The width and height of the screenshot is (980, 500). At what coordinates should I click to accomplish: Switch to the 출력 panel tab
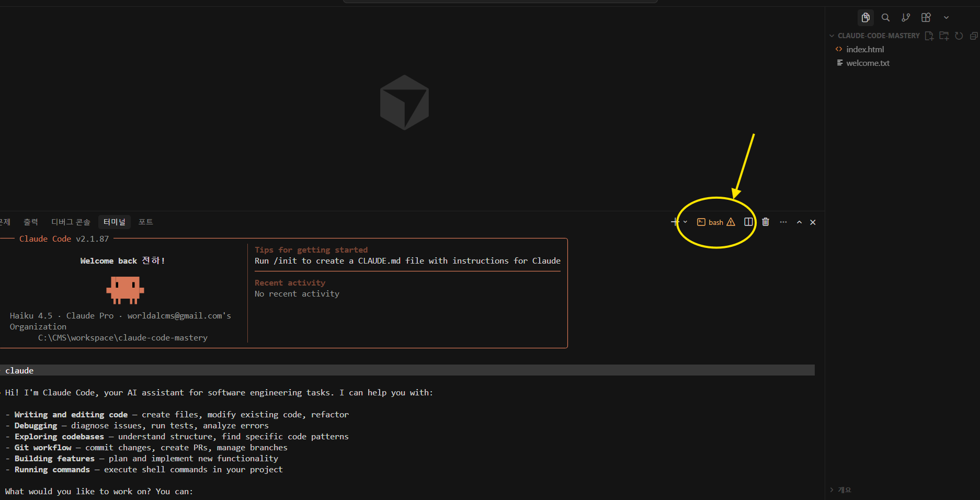coord(31,222)
